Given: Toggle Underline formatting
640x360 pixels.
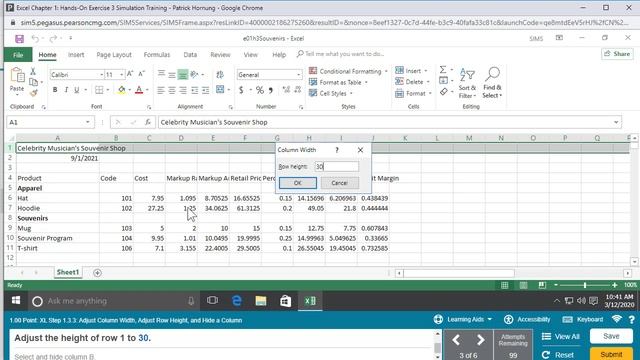Looking at the screenshot, I should click(x=76, y=90).
